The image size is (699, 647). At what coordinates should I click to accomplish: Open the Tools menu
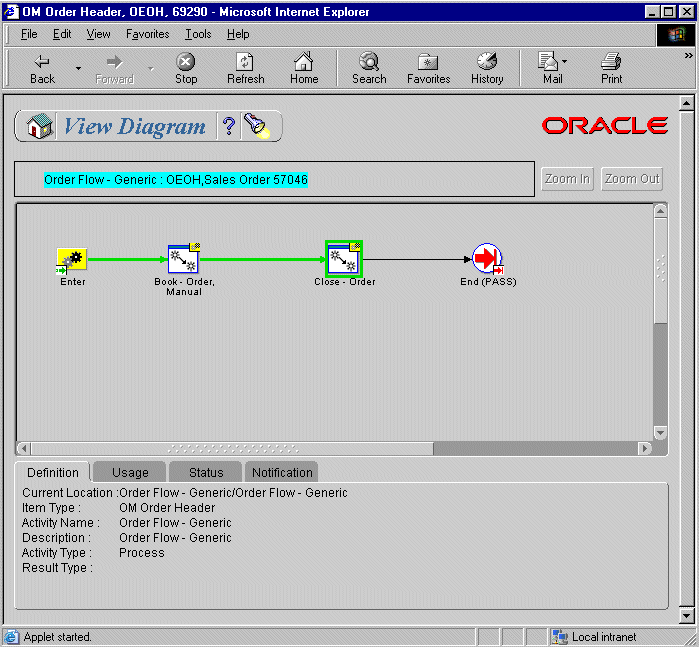198,34
